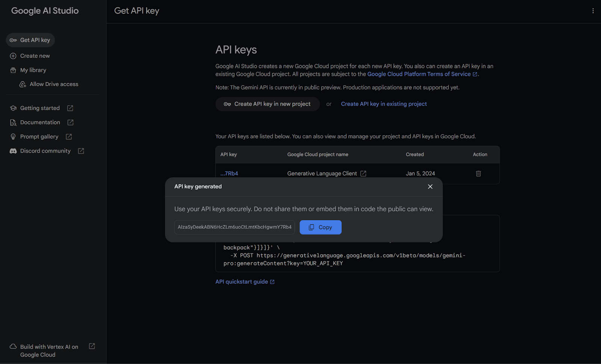Click the plus icon next to Create new

(x=13, y=56)
